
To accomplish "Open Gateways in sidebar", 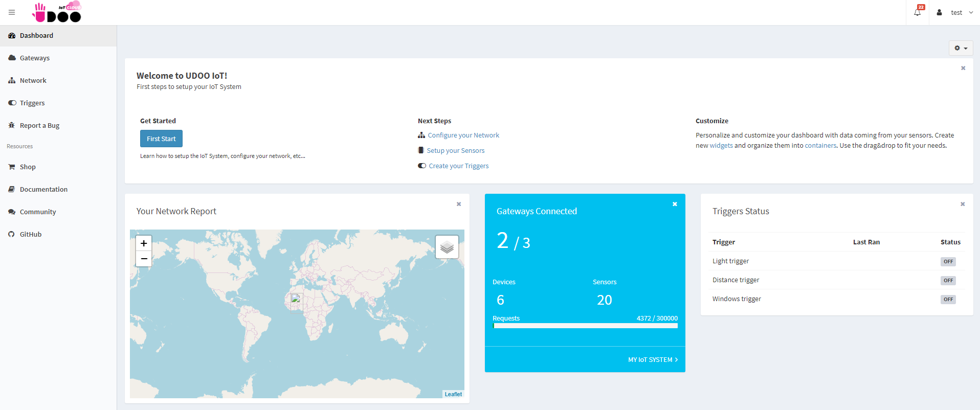I will point(58,58).
